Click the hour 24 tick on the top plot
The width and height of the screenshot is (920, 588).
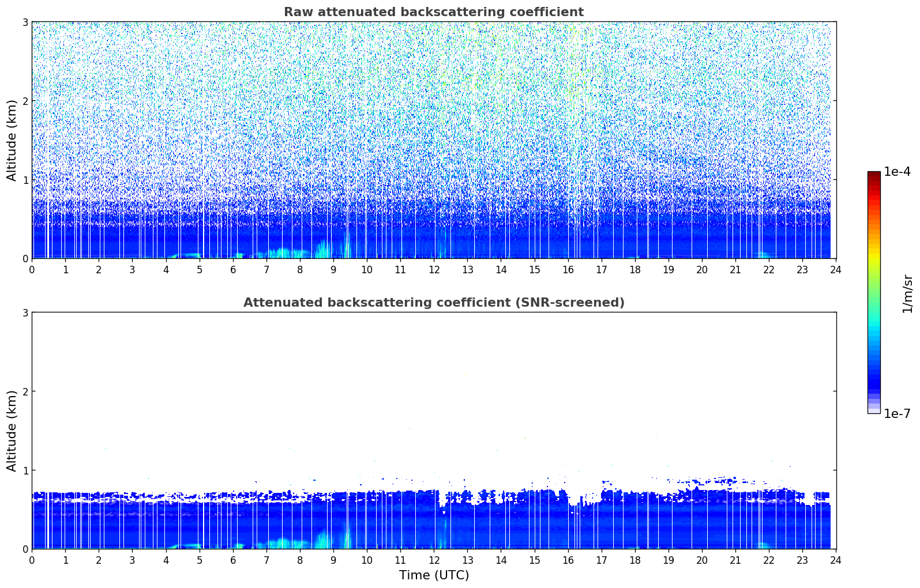pyautogui.click(x=836, y=270)
